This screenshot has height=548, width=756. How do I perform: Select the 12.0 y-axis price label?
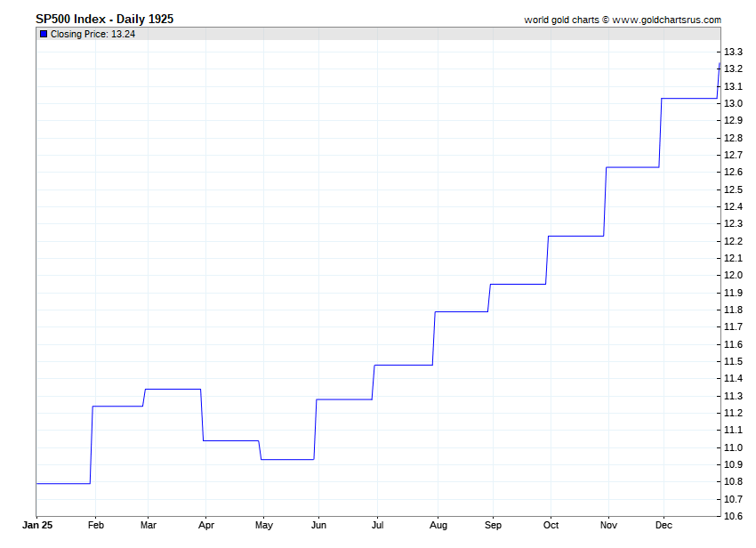coord(733,276)
